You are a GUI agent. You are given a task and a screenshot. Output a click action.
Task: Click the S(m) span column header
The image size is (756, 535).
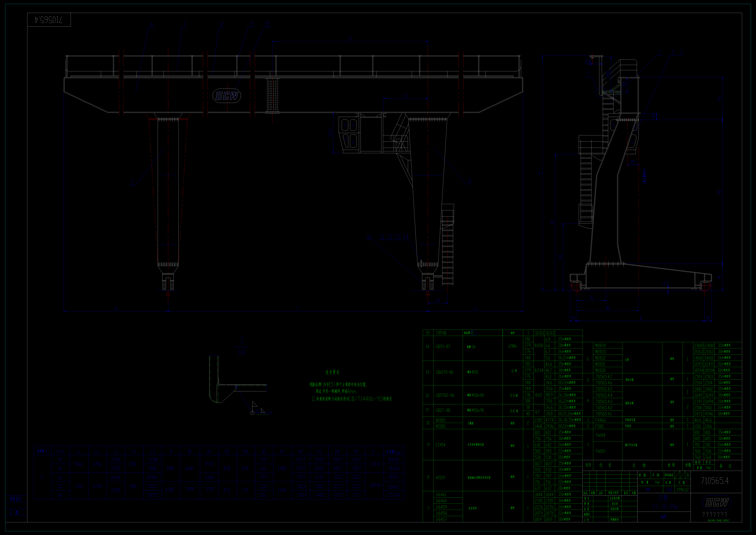click(x=60, y=451)
